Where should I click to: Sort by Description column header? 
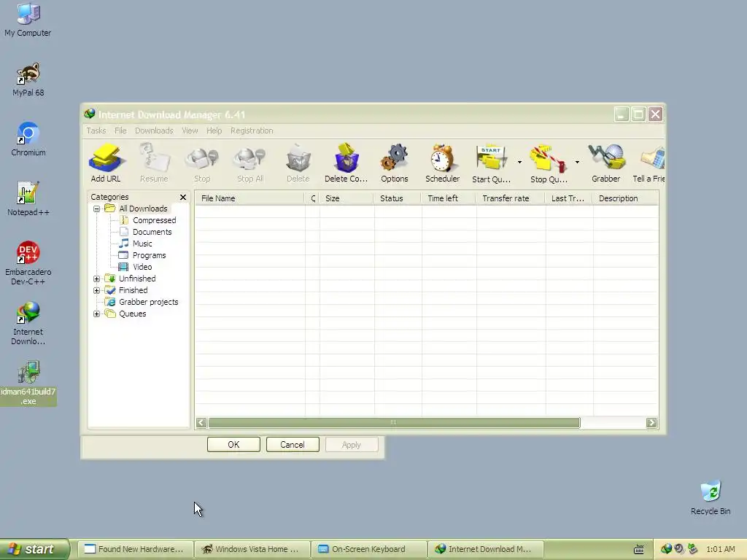tap(625, 198)
